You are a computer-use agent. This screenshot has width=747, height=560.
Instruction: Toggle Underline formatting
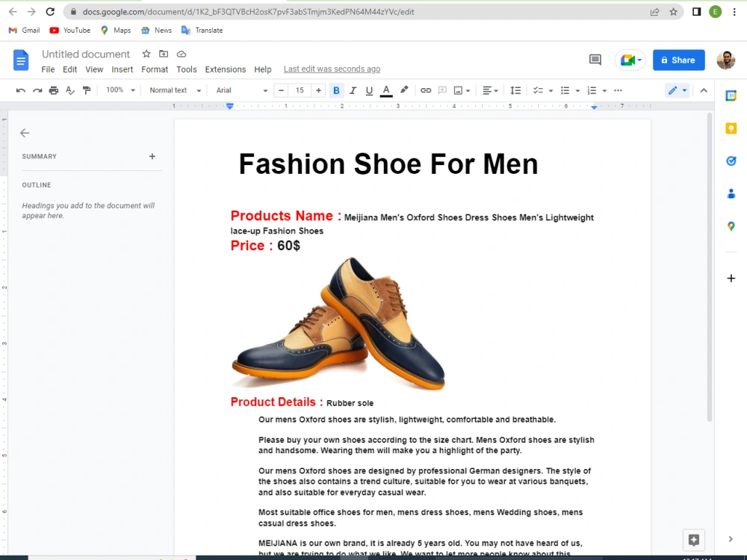(369, 90)
